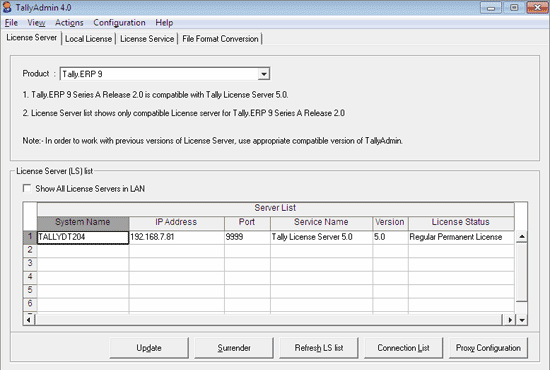Image resolution: width=550 pixels, height=370 pixels.
Task: Select row header number 3
Action: click(x=30, y=264)
